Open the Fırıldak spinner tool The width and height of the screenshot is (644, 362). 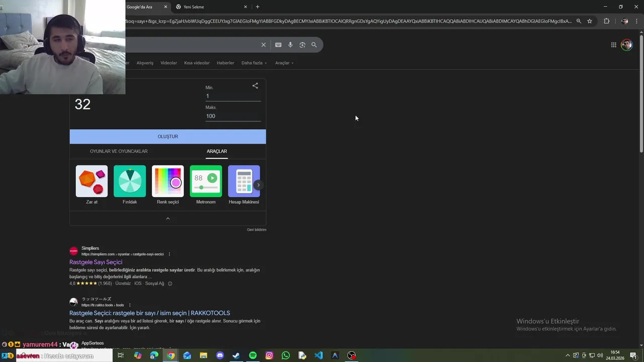[x=130, y=185]
